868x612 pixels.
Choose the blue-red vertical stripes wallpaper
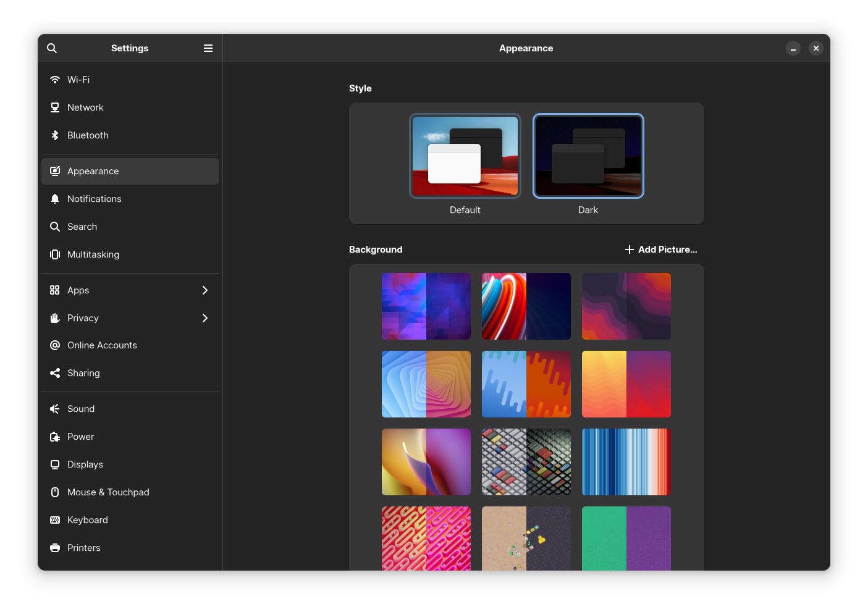pyautogui.click(x=626, y=462)
